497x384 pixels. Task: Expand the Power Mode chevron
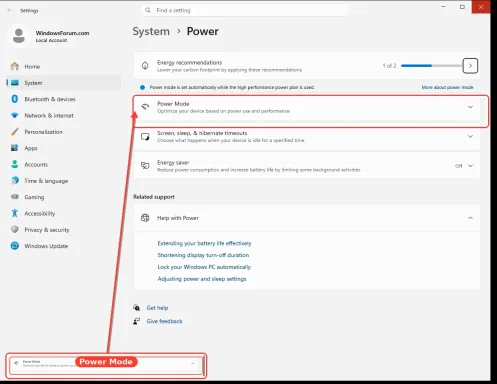coord(470,107)
